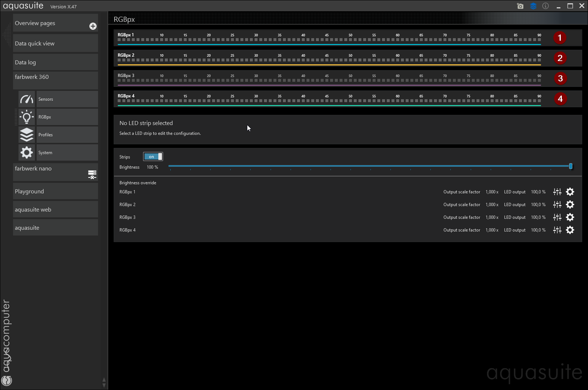Screen dimensions: 588x390
Task: Open the Data quick view menu item
Action: [55, 44]
